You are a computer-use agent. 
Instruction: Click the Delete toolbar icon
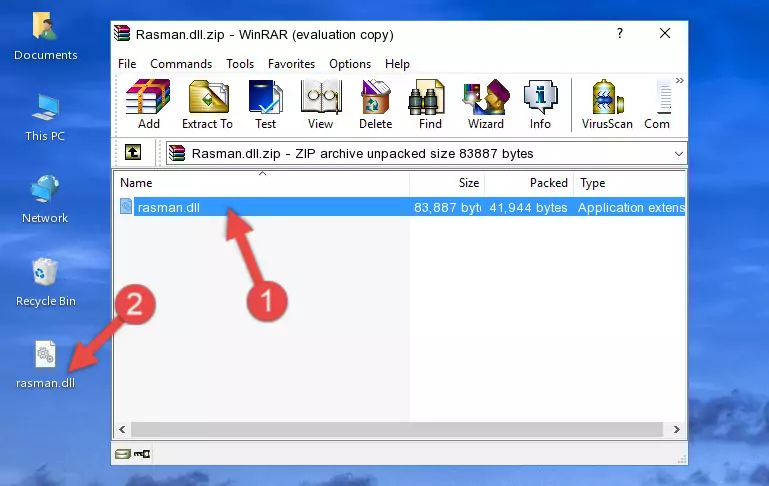tap(375, 104)
